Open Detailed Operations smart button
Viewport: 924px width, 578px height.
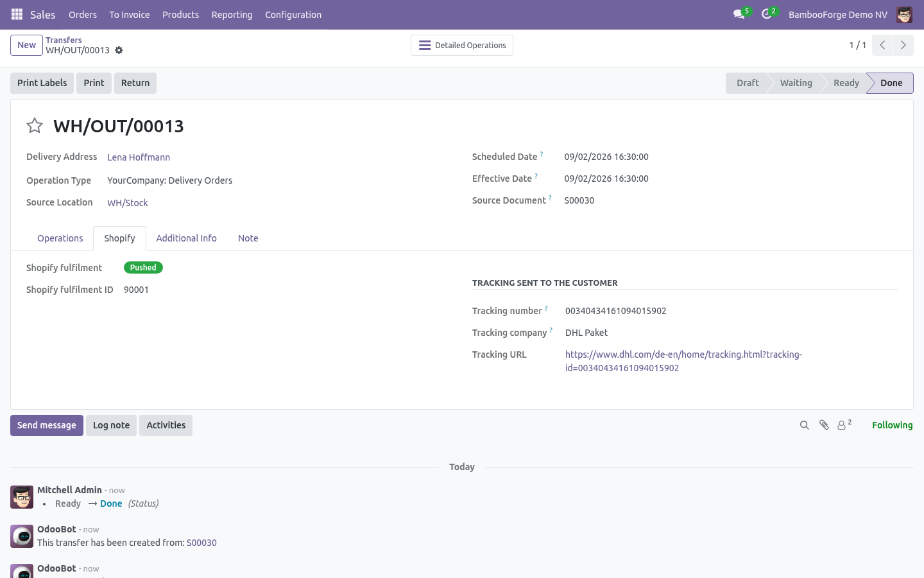point(462,45)
